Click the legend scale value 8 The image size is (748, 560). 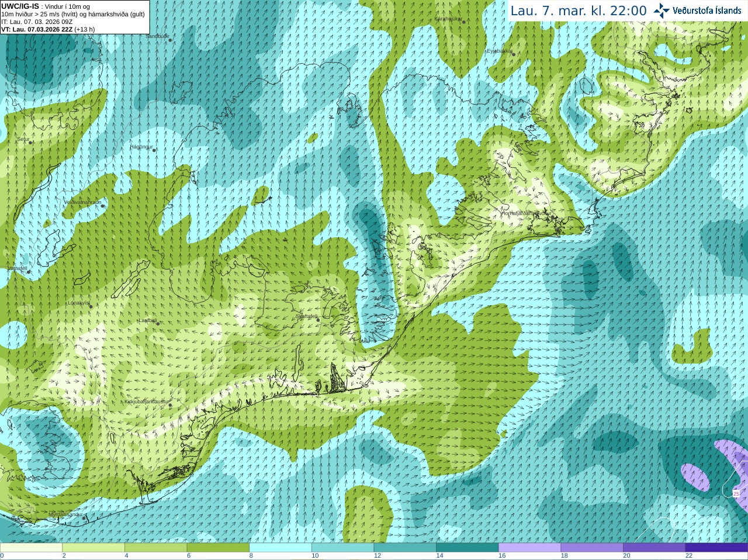click(x=251, y=556)
